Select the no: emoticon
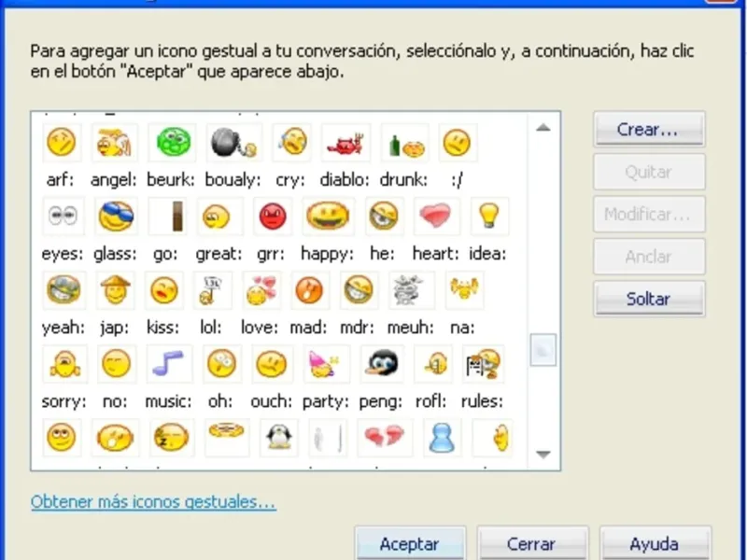The width and height of the screenshot is (747, 560). [116, 364]
